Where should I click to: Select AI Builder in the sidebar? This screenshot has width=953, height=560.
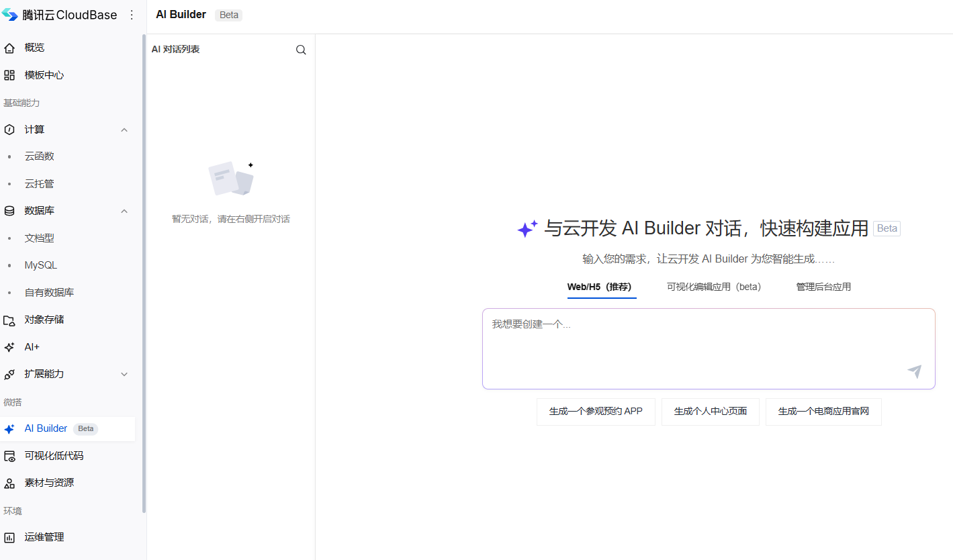[x=45, y=428]
